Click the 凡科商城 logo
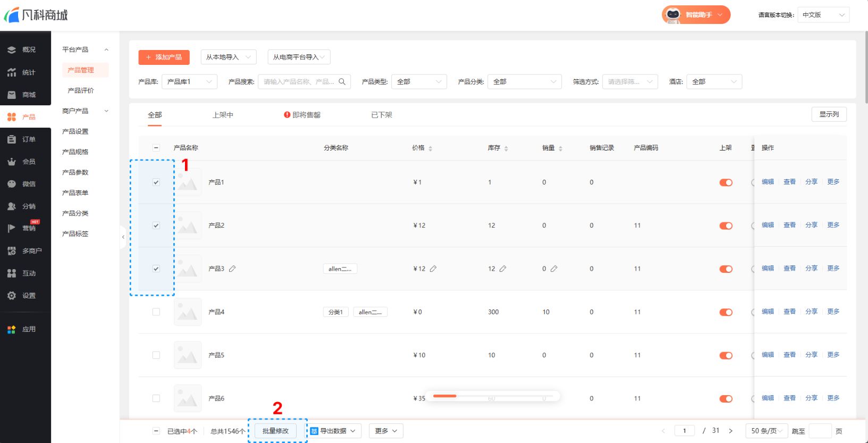The height and width of the screenshot is (443, 868). (x=36, y=15)
